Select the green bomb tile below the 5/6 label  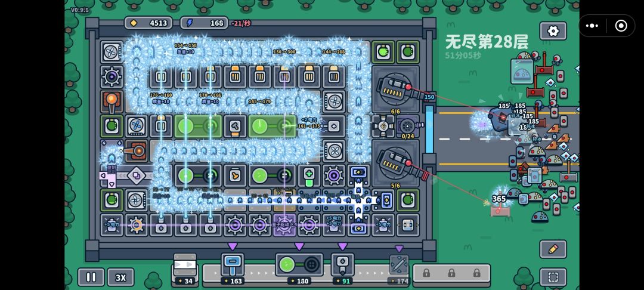(x=408, y=200)
